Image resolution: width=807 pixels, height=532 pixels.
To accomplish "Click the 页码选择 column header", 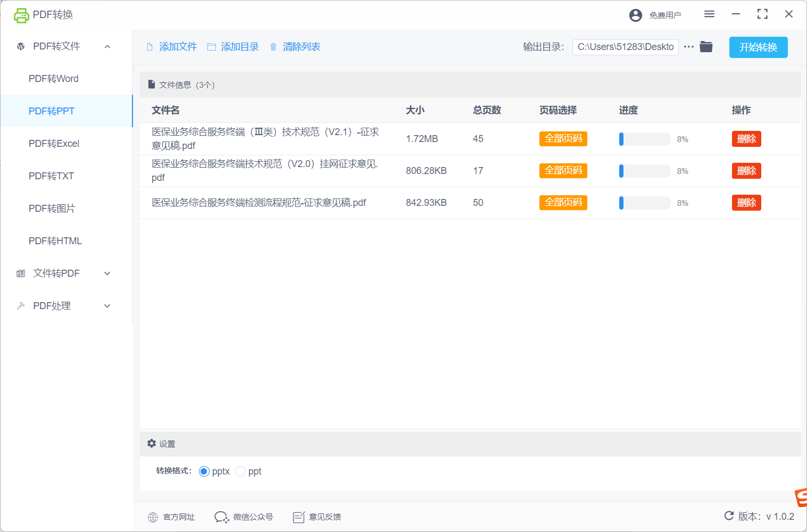I will pyautogui.click(x=558, y=110).
